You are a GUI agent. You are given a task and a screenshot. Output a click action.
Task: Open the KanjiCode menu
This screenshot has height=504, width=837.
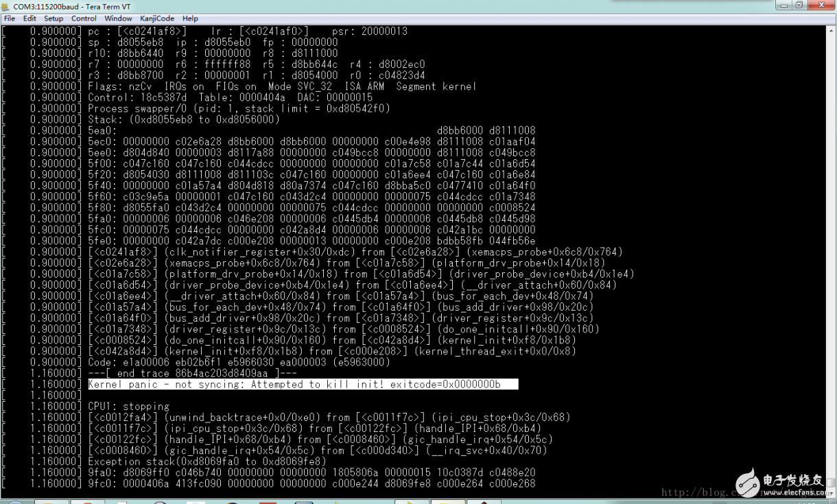point(157,19)
